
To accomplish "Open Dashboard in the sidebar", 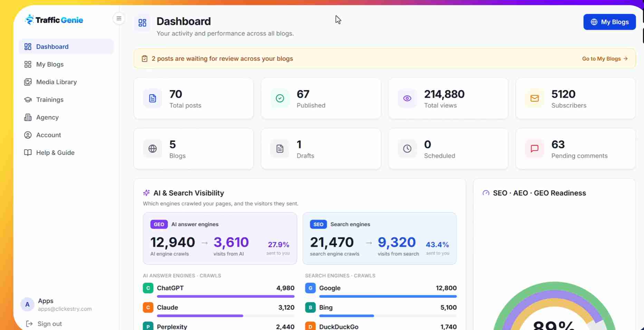I will 66,47.
